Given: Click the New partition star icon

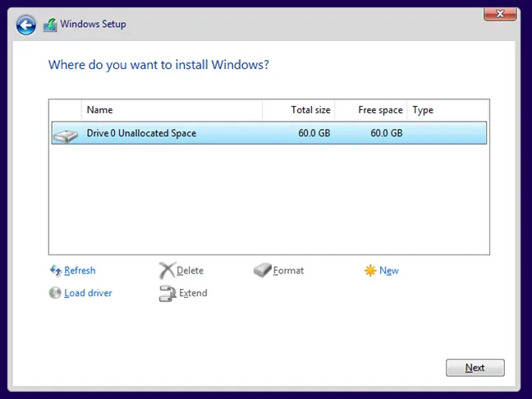Looking at the screenshot, I should click(x=370, y=271).
